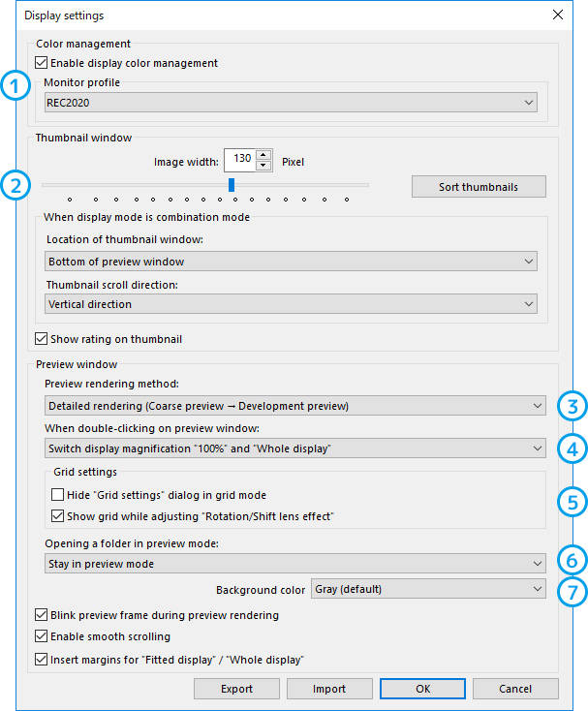Toggle Insert margins for Fitted display checkbox
This screenshot has width=588, height=711.
[42, 659]
